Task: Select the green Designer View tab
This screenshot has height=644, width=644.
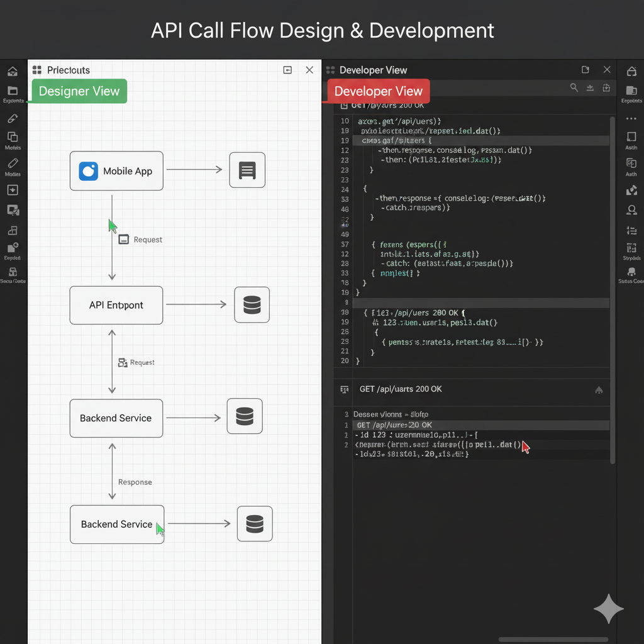Action: [79, 91]
